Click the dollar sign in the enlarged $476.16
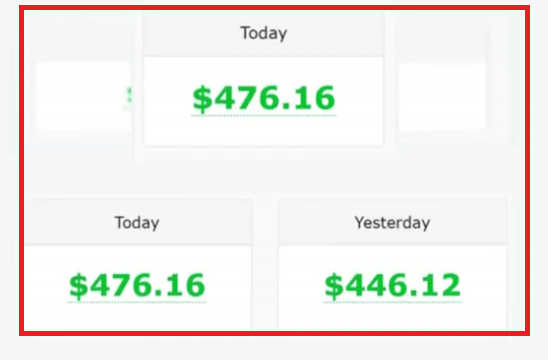The height and width of the screenshot is (360, 548). 202,99
